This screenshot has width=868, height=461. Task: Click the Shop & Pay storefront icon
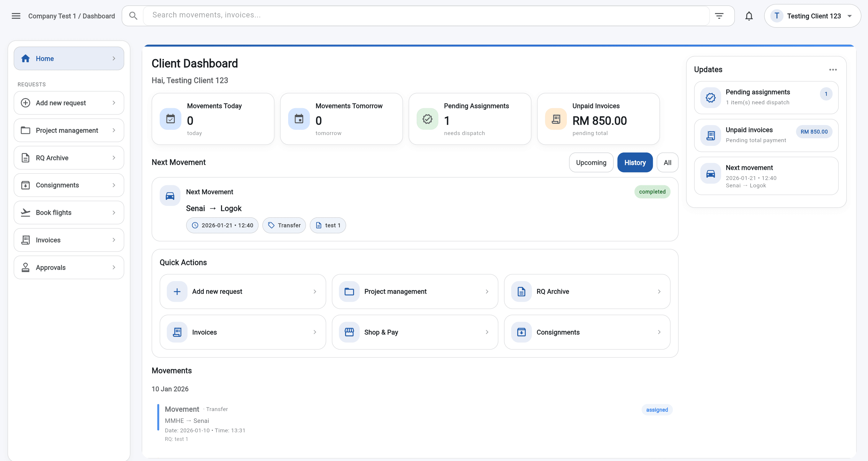click(x=349, y=332)
